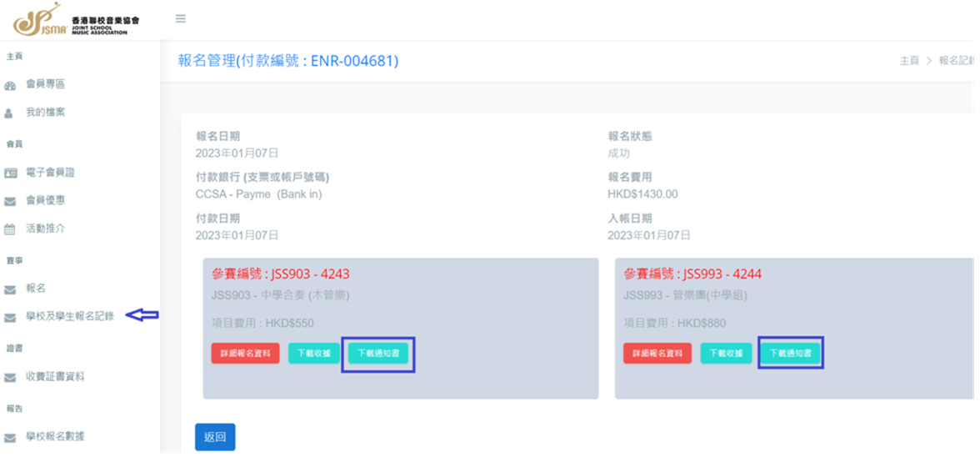Click the calendar icon beside 活動推介
Image resolution: width=980 pixels, height=462 pixels.
point(9,229)
